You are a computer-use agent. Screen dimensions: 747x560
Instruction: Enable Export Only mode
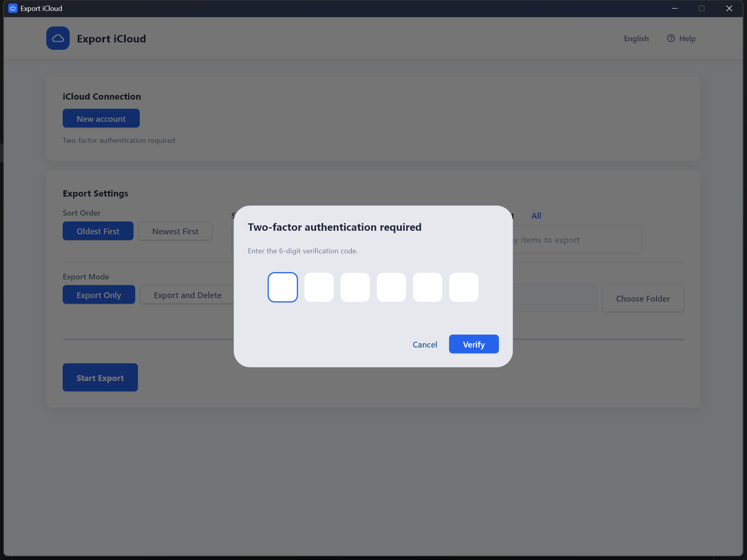tap(98, 295)
